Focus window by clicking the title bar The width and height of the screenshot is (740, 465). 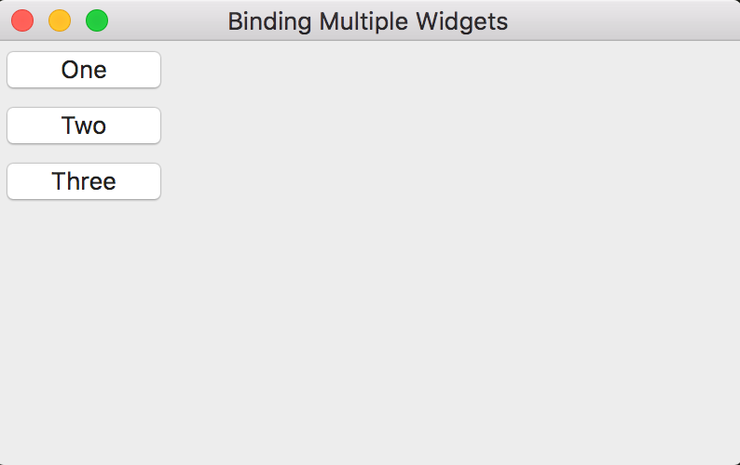pos(600,20)
